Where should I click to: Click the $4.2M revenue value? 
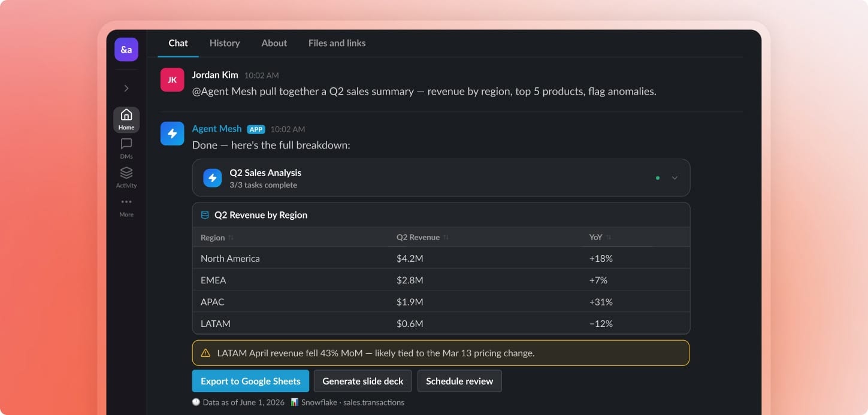[410, 259]
